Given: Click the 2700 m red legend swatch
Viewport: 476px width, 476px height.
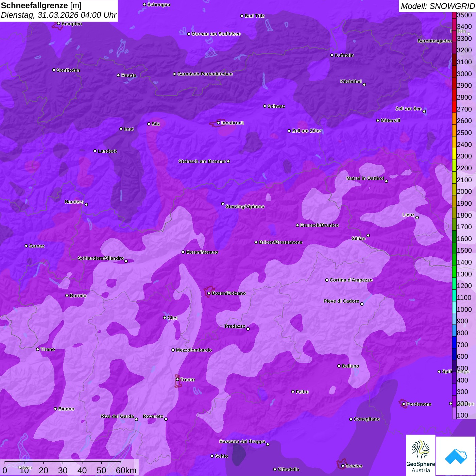Looking at the screenshot, I should point(454,107).
